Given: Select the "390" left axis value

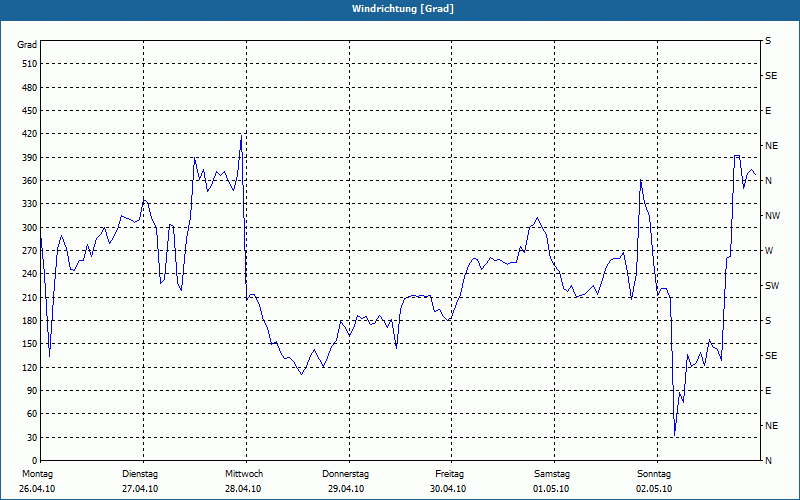Looking at the screenshot, I should (x=30, y=158).
